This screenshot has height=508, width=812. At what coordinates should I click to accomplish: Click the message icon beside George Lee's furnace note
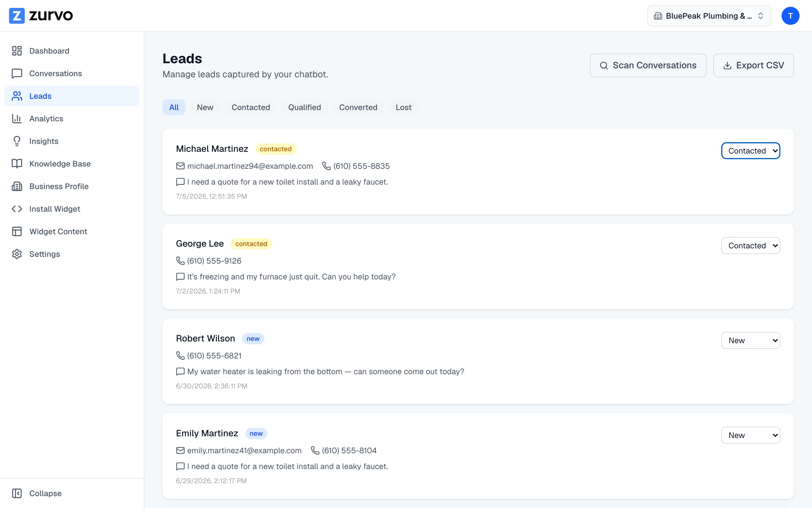coord(180,277)
